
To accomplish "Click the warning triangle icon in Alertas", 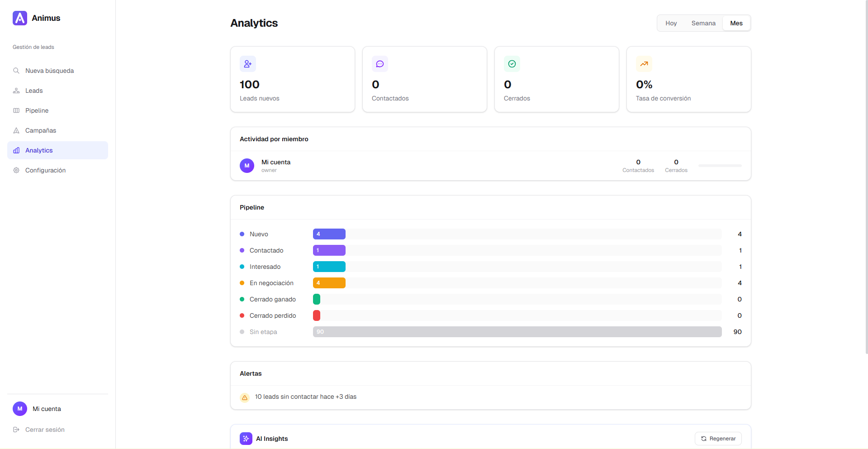I will [245, 397].
